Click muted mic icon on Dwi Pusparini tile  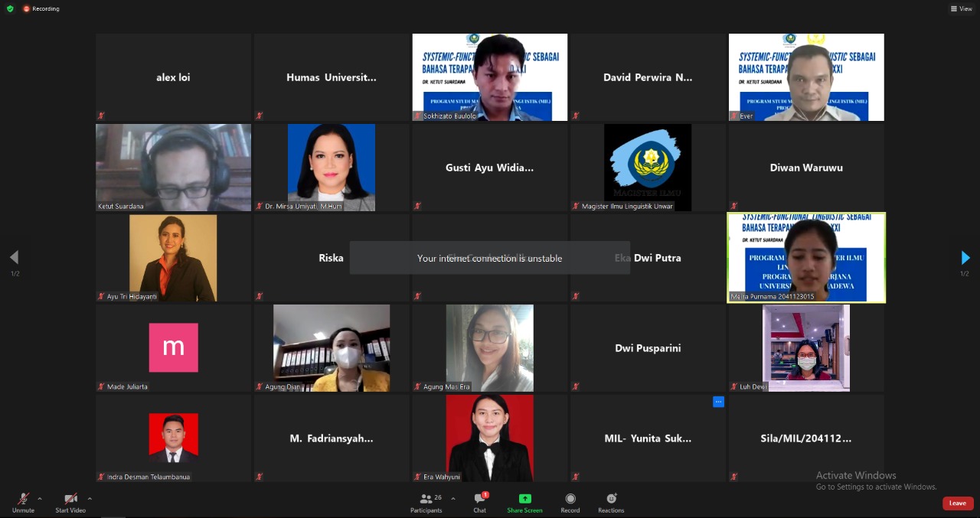pos(576,386)
